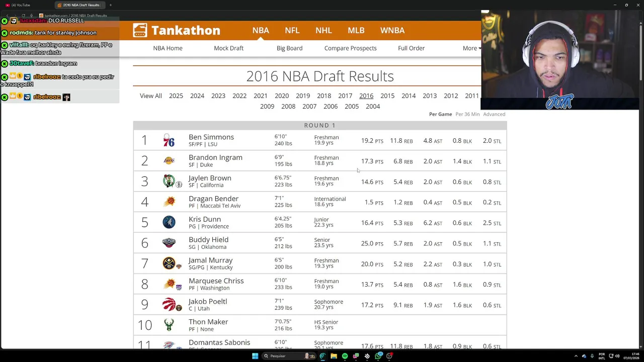Select the MLB league tab

(x=356, y=30)
